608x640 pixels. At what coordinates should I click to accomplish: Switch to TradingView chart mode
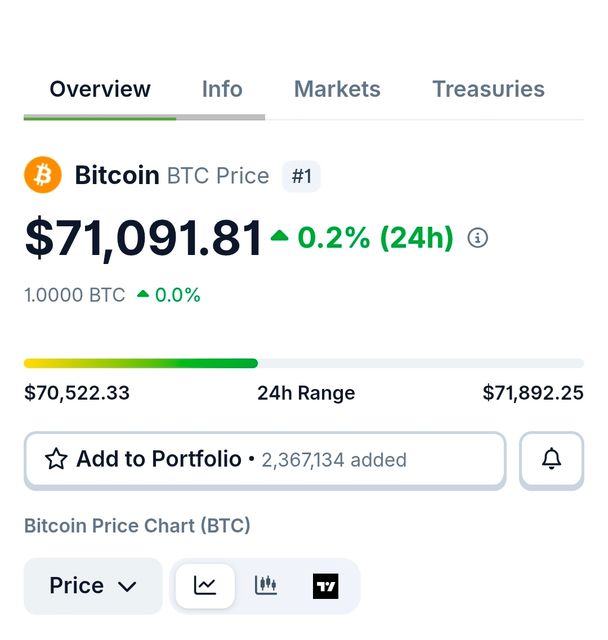point(325,586)
